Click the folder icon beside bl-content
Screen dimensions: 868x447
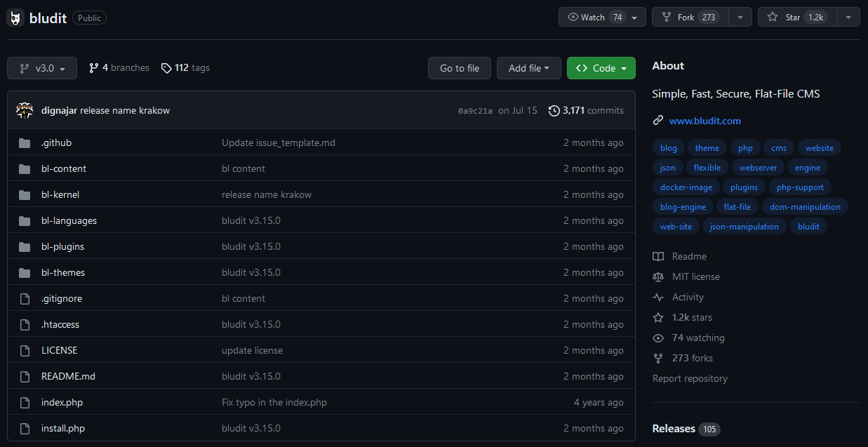(x=25, y=168)
